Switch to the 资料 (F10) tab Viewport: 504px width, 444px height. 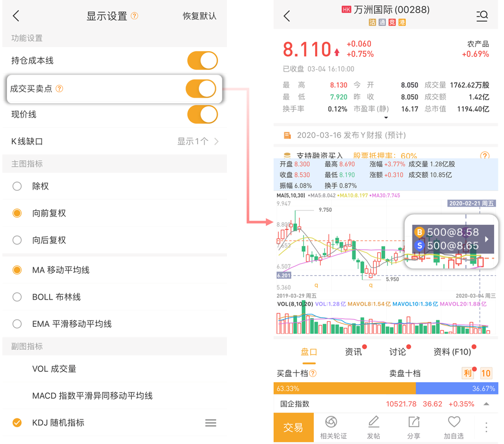click(x=452, y=352)
